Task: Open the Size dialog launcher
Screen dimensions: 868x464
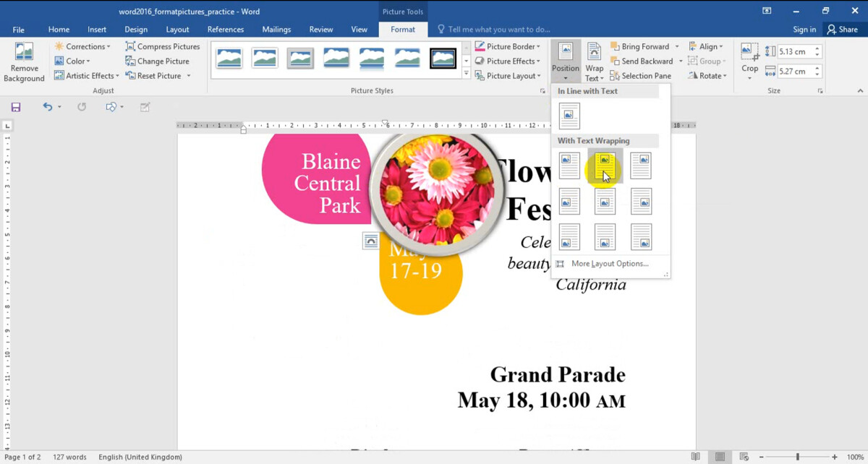Action: 820,91
